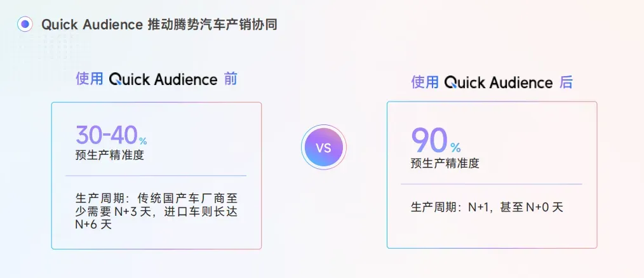Click the "N+6 天" text in the left card
Screen dimensions: 644x278
pos(93,224)
